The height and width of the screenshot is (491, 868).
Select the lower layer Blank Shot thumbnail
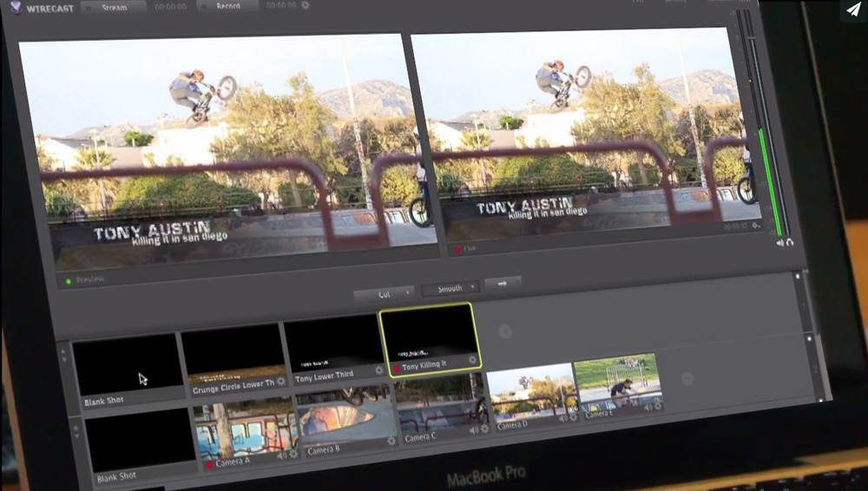click(x=141, y=448)
